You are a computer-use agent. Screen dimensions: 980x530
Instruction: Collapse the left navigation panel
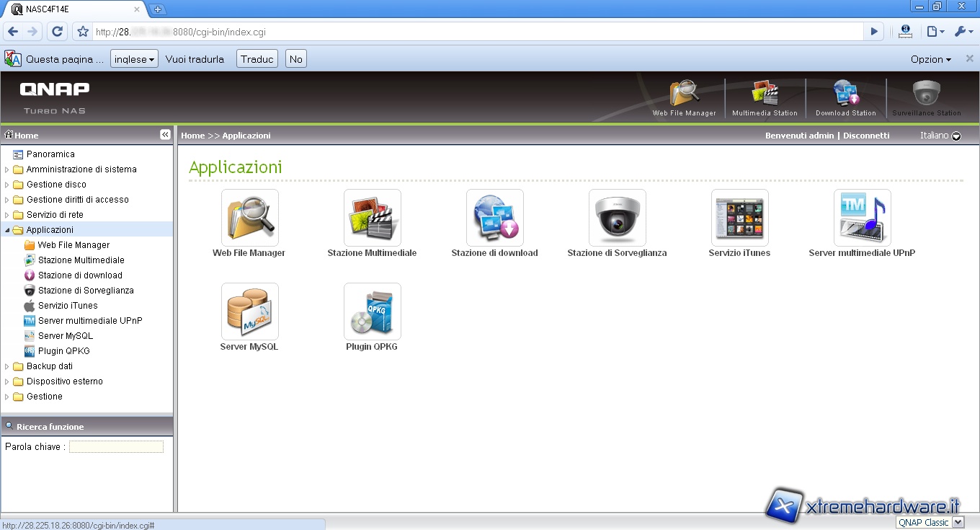pos(165,135)
